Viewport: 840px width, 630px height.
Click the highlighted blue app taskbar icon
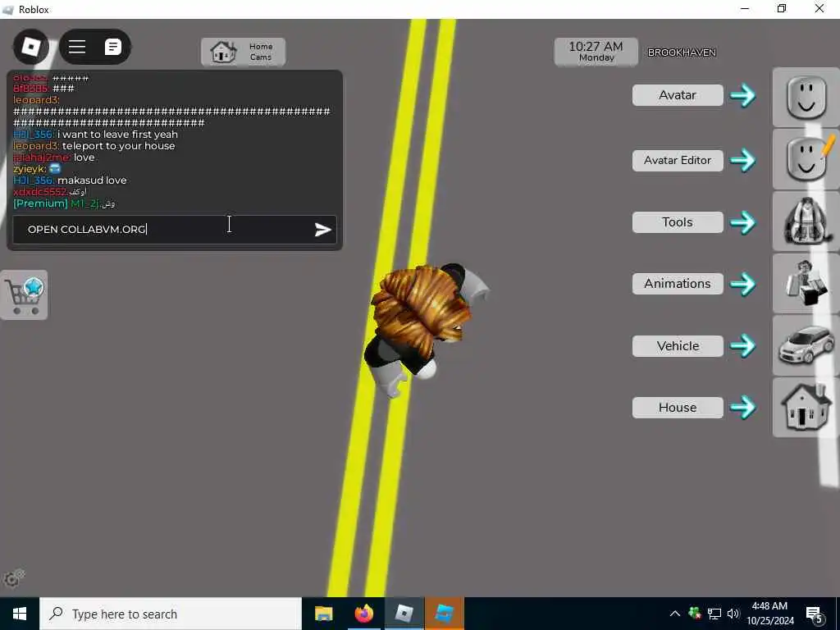coord(444,614)
